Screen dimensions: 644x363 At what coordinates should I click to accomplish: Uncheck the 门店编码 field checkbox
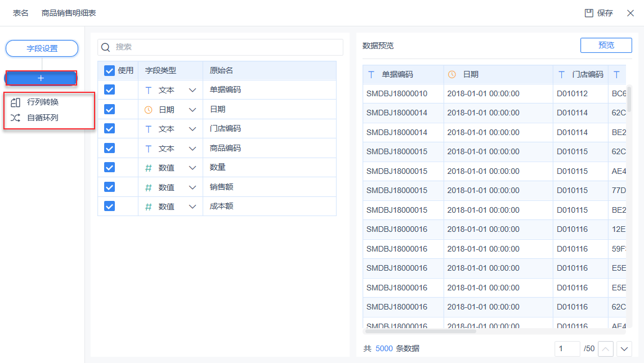pyautogui.click(x=109, y=128)
